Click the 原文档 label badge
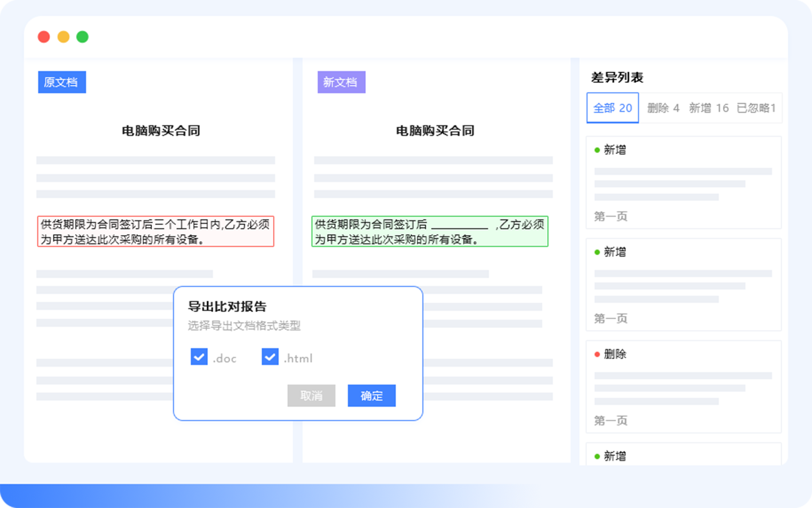The height and width of the screenshot is (508, 812). 62,82
